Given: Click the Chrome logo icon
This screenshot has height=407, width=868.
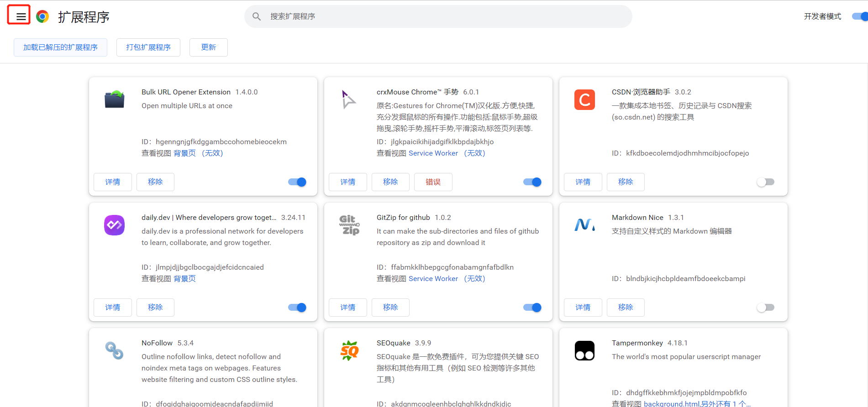Looking at the screenshot, I should (42, 17).
